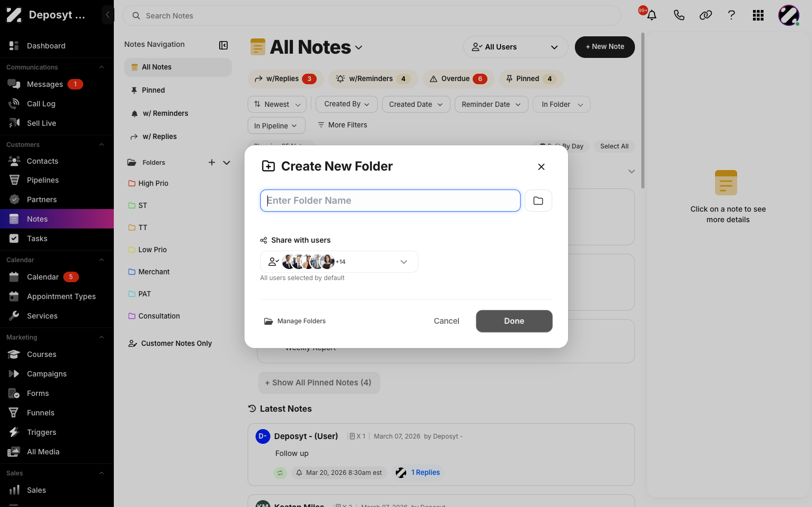Image resolution: width=812 pixels, height=507 pixels.
Task: Collapse the Folders list chevron
Action: coord(227,162)
